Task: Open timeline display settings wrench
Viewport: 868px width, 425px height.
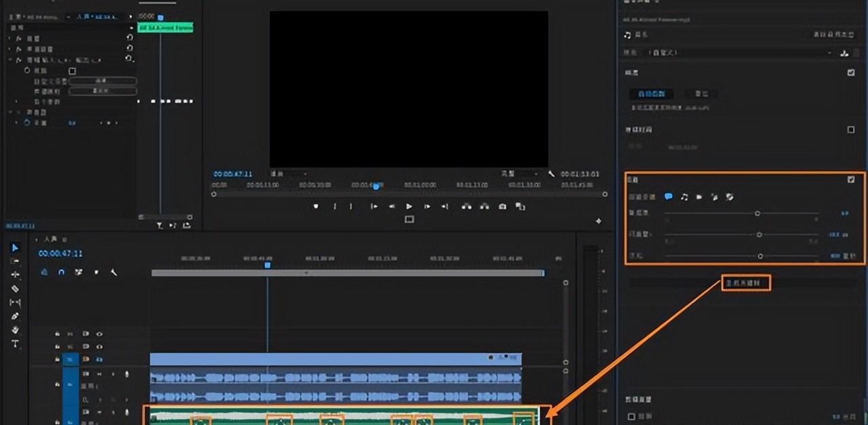Action: [114, 272]
